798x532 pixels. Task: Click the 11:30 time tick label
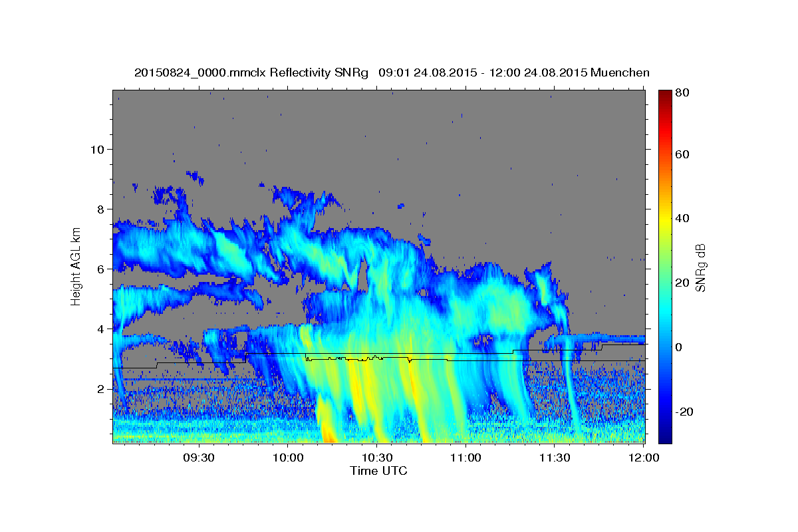coord(554,458)
